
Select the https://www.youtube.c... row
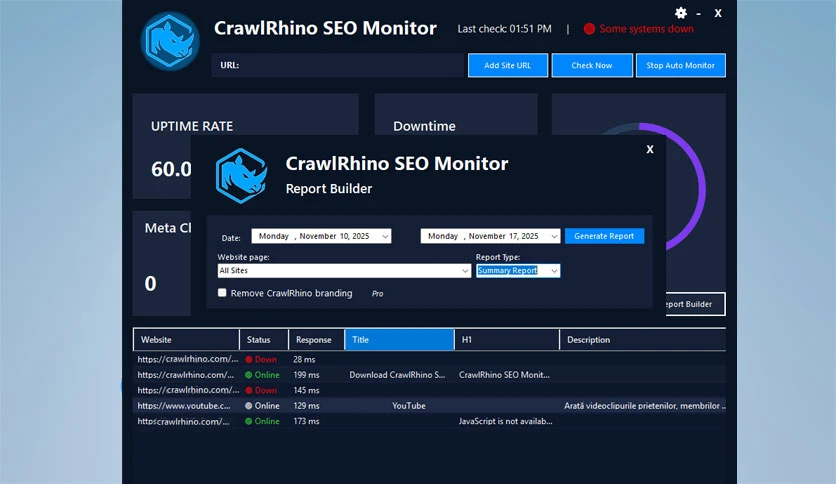(429, 406)
